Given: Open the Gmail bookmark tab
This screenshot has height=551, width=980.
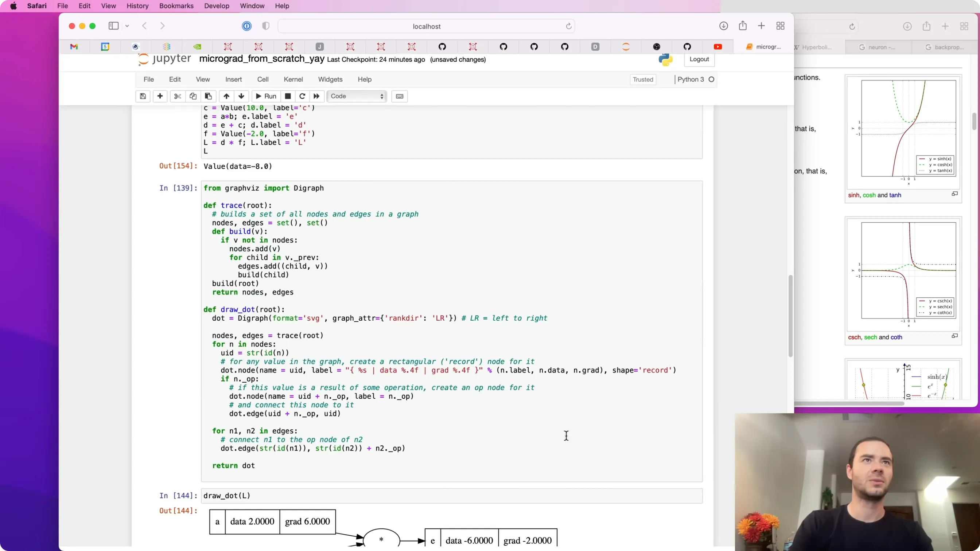Looking at the screenshot, I should click(x=74, y=47).
